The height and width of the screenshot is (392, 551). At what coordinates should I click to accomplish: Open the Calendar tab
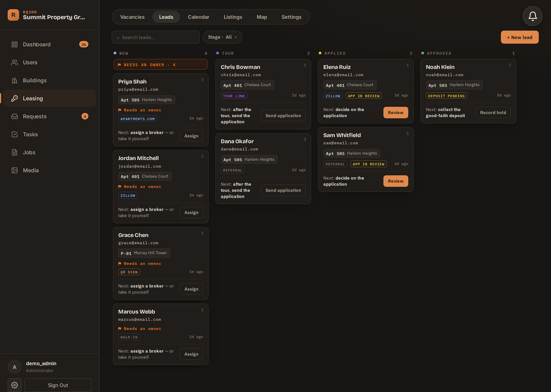pos(199,17)
